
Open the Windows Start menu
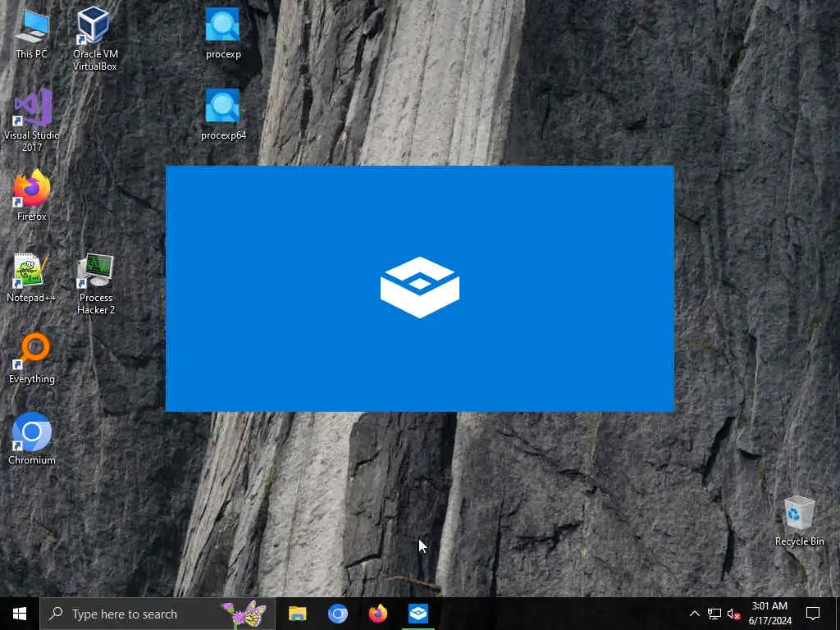(x=20, y=614)
